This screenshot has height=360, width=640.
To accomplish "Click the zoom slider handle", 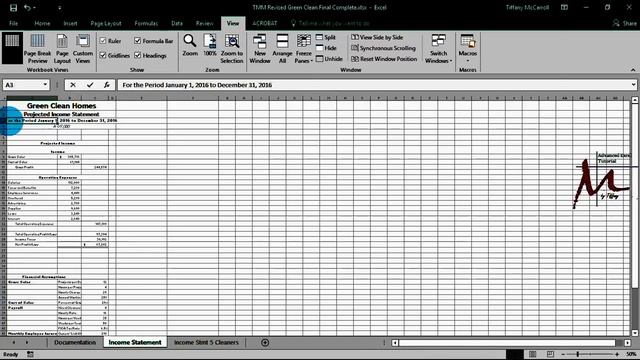I will pos(578,354).
